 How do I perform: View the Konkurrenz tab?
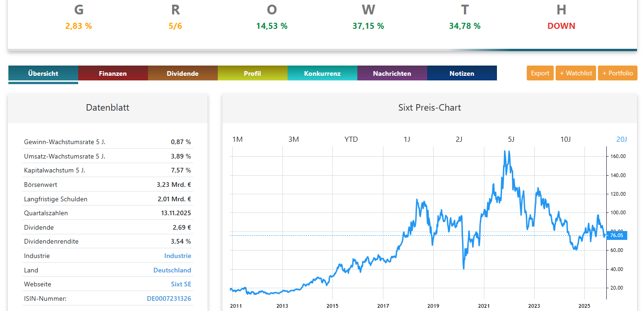coord(322,73)
